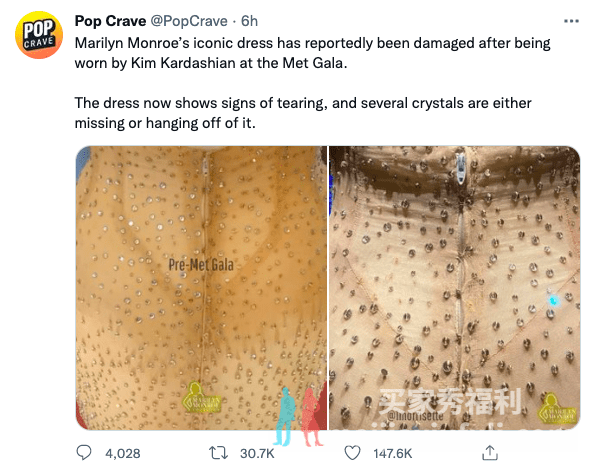Like the tweet with the heart icon
The width and height of the screenshot is (596, 470).
352,453
